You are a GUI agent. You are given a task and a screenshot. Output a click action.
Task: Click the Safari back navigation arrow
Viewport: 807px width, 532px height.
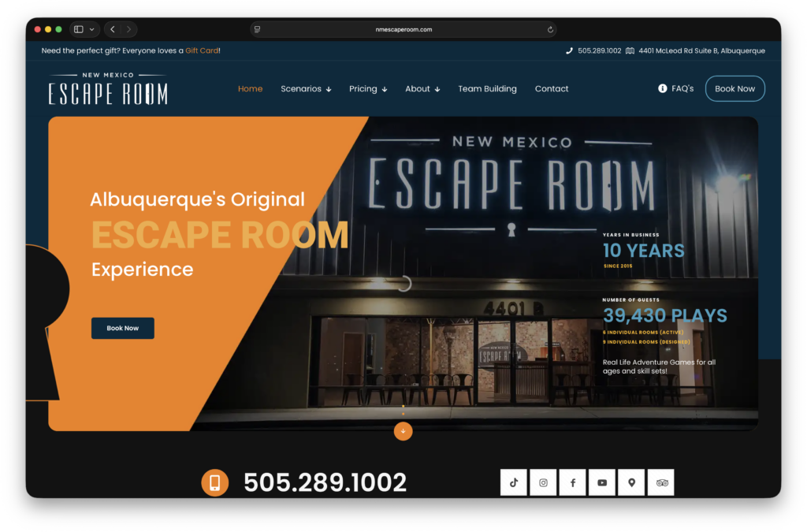click(112, 29)
